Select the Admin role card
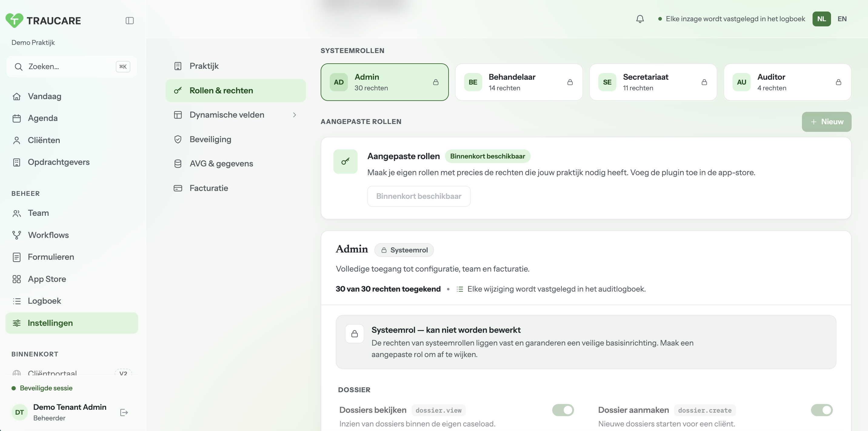868x431 pixels. tap(385, 82)
